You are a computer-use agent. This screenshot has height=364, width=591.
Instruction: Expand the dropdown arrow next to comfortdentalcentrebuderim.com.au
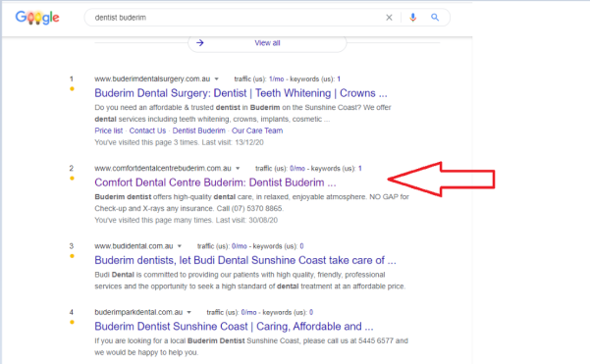[x=238, y=169]
